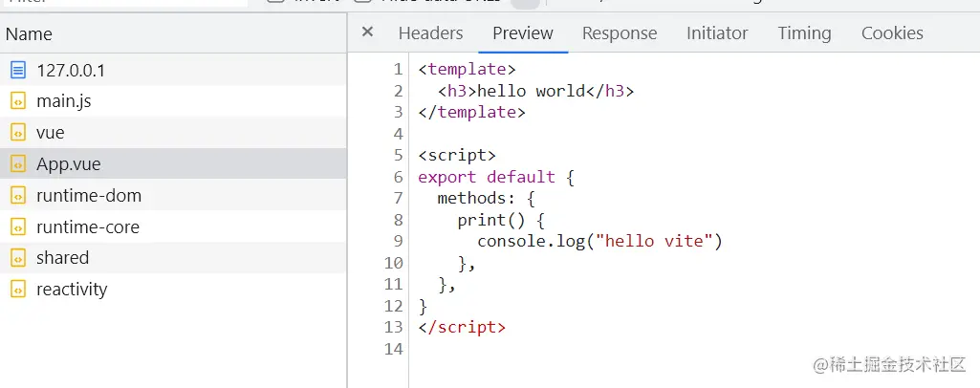Click the script icon beside App.vue
This screenshot has width=980, height=388.
18,163
